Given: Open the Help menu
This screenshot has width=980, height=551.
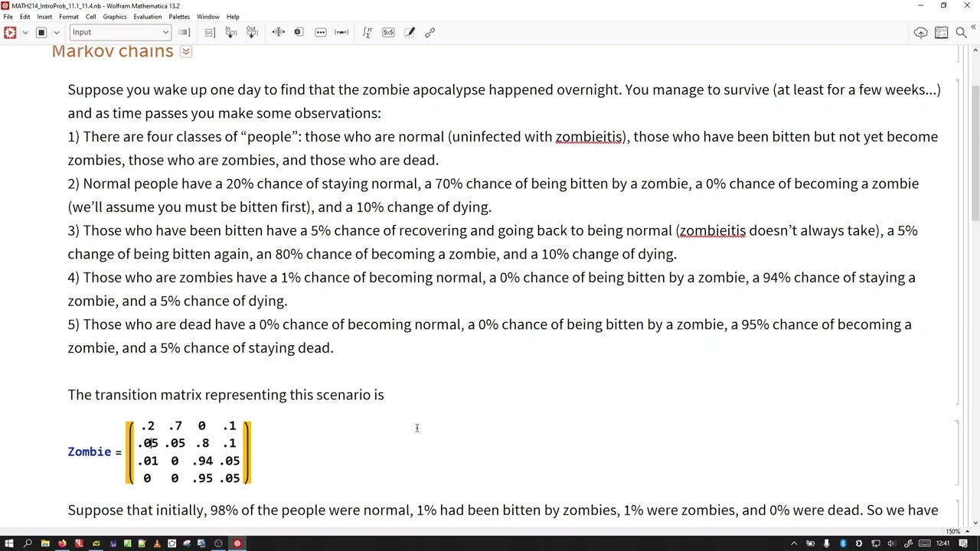Looking at the screenshot, I should pos(233,17).
